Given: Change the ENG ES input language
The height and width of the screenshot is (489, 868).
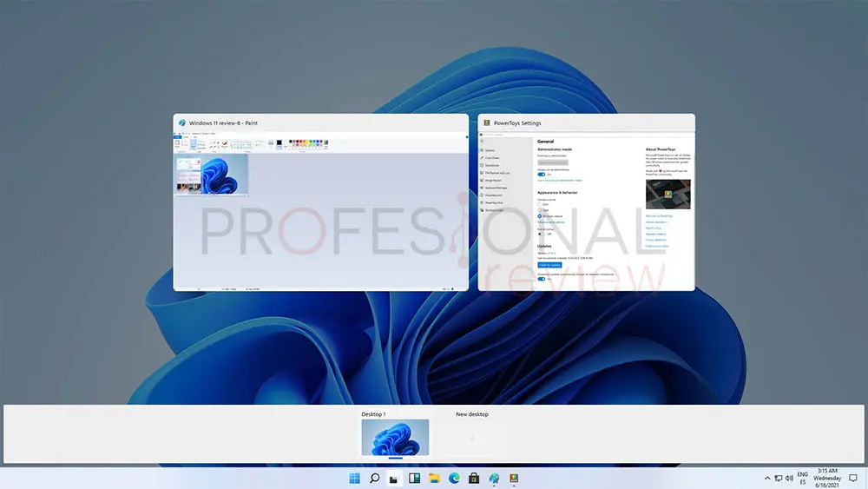Looking at the screenshot, I should [803, 478].
